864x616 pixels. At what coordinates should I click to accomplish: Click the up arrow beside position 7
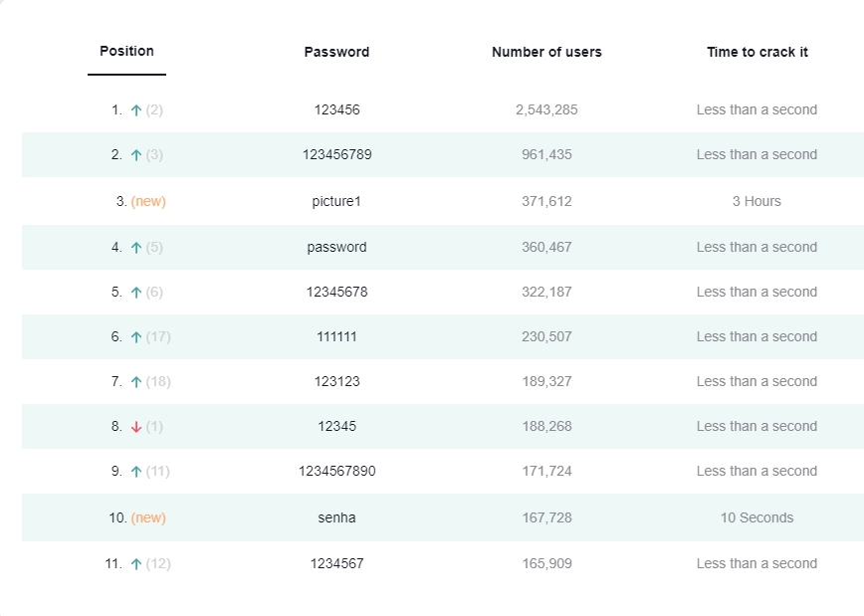(135, 382)
